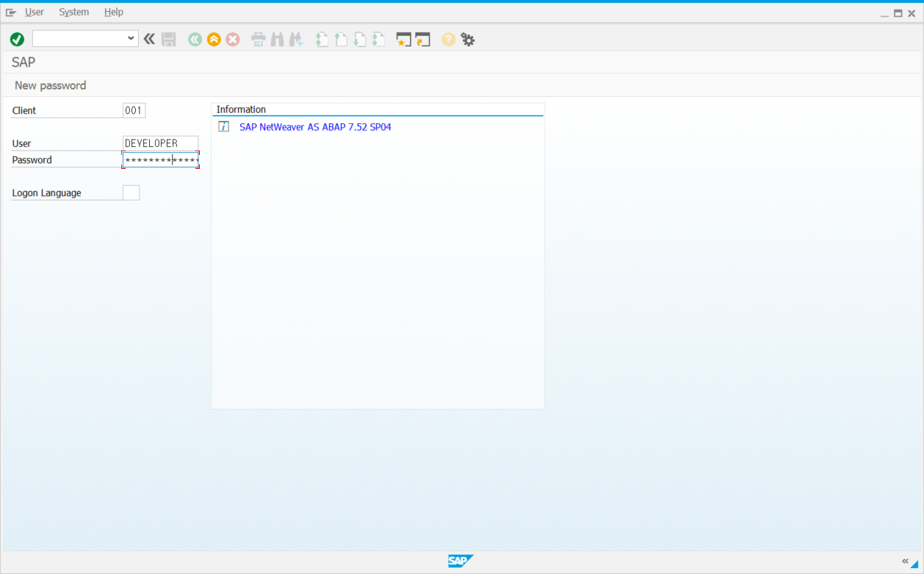The image size is (924, 574).
Task: Open the User menu
Action: [35, 12]
